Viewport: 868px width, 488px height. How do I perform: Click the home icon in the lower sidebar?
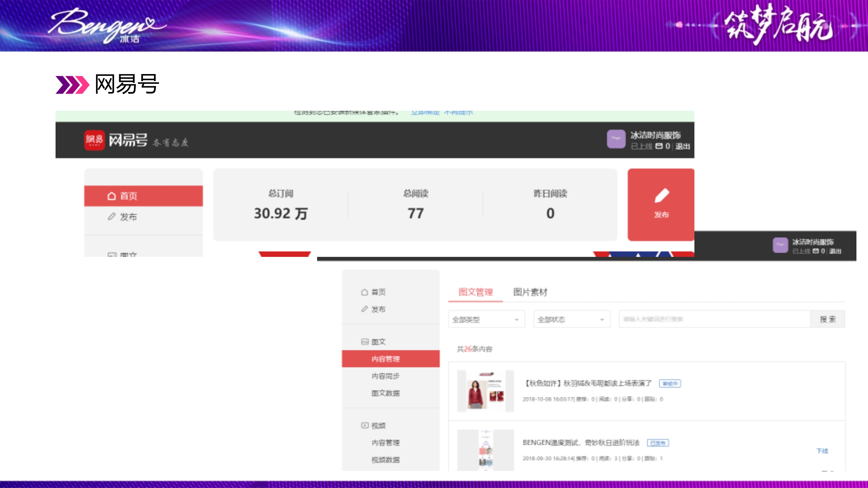[x=364, y=292]
